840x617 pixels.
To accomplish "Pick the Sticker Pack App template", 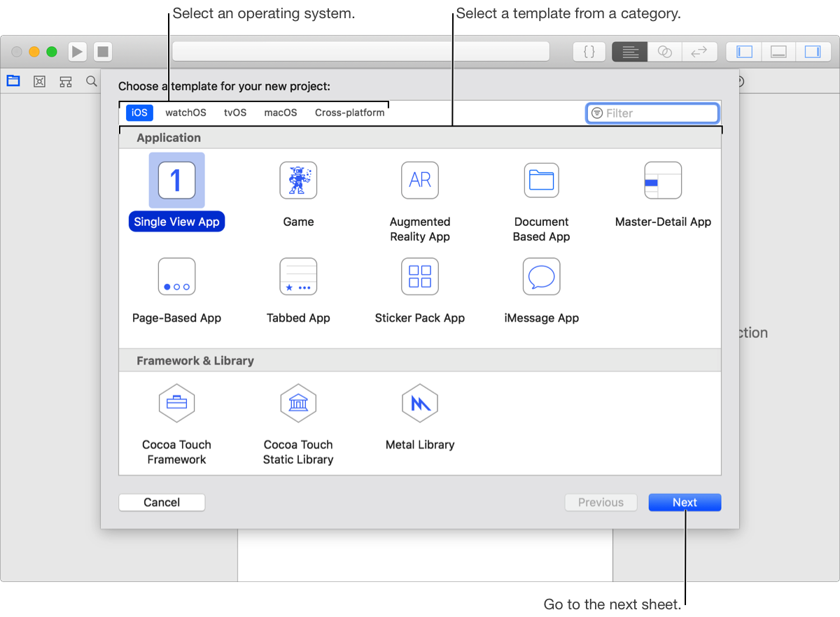I will (x=420, y=276).
